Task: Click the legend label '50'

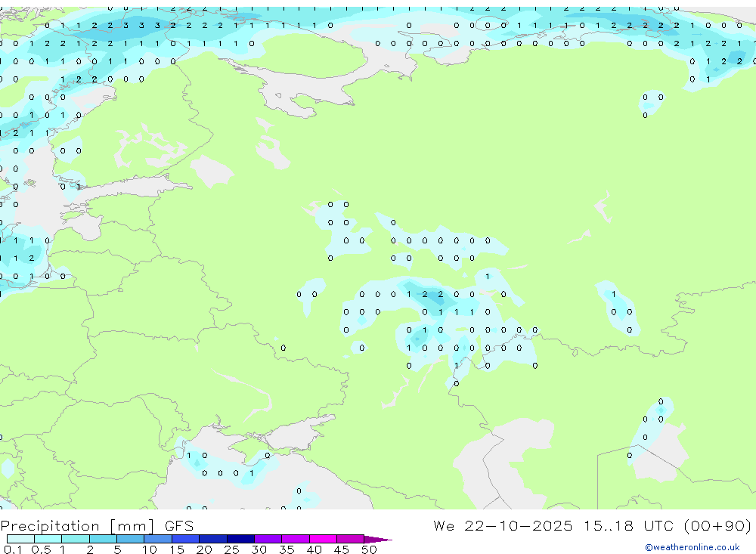Action: pos(369,549)
